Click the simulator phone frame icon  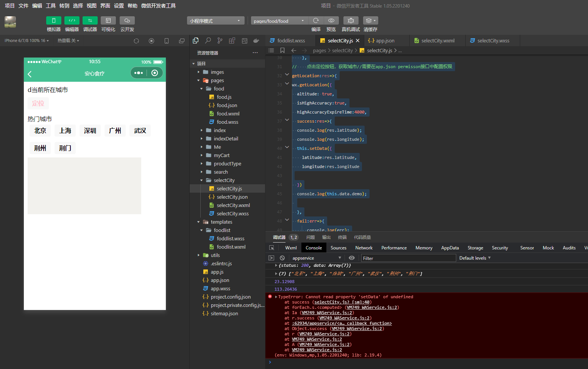coord(167,41)
